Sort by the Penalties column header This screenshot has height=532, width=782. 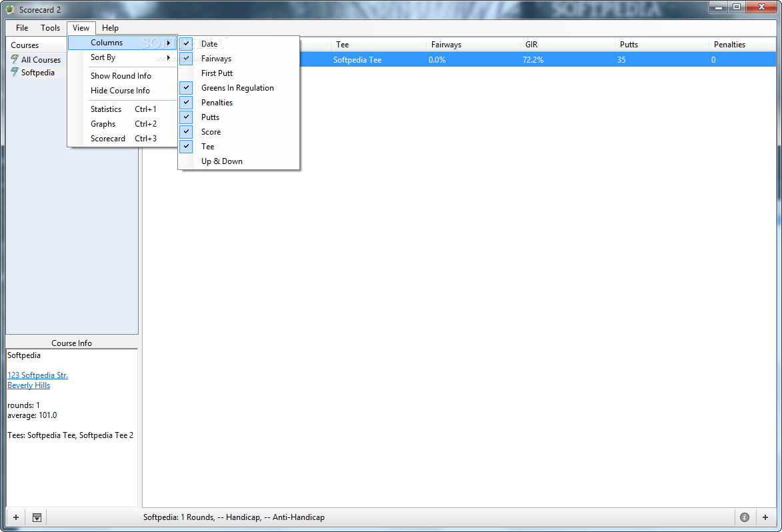tap(742, 45)
